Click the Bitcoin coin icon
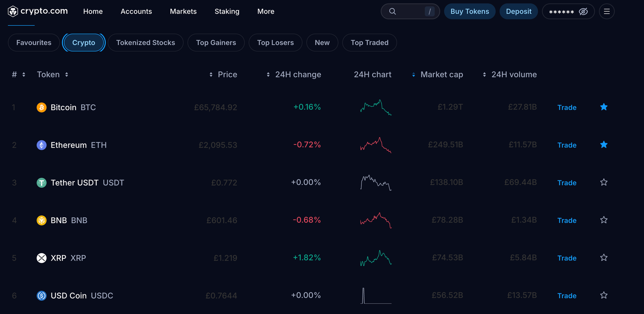Viewport: 644px width, 314px height. click(41, 107)
